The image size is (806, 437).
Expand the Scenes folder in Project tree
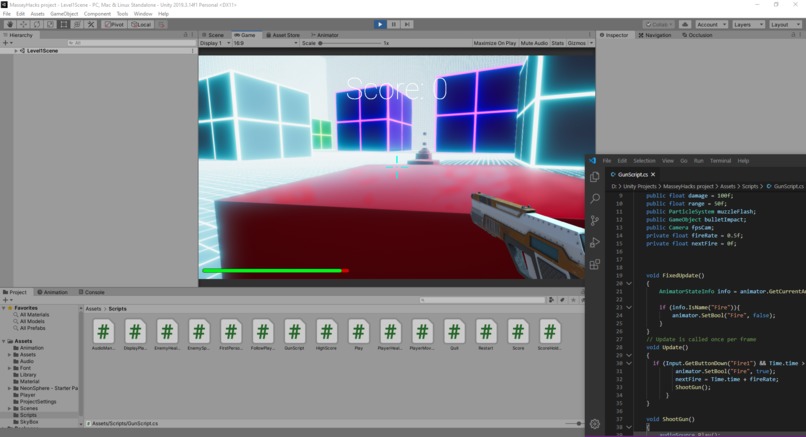[9, 408]
